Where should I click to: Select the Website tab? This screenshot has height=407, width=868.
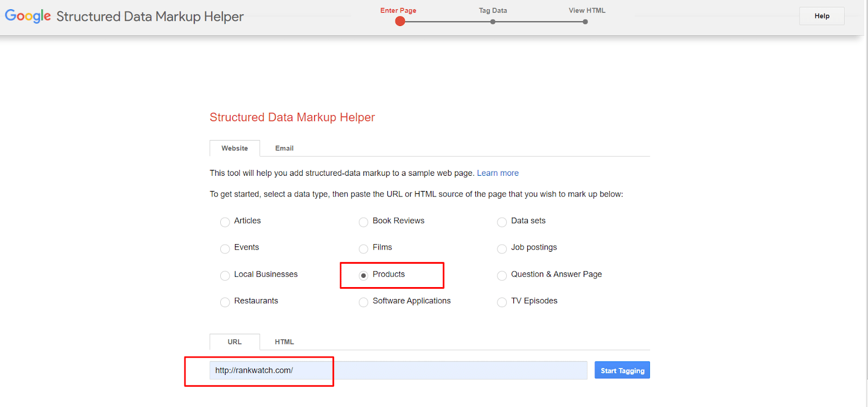234,148
